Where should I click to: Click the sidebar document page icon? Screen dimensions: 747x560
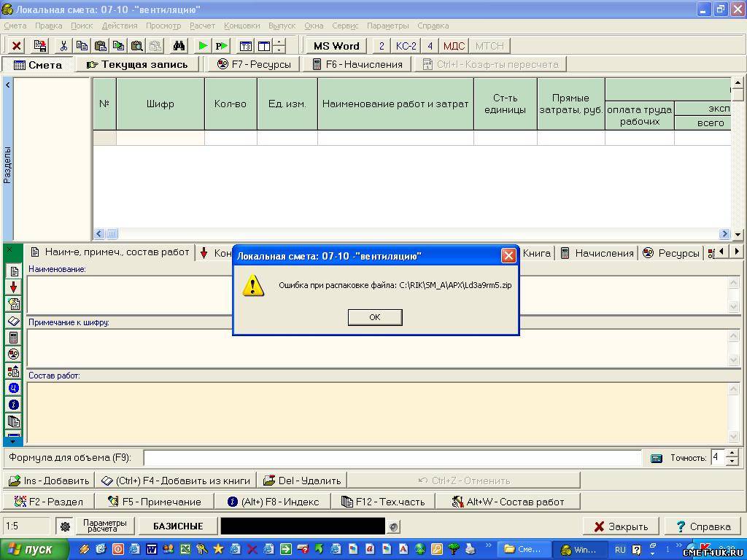pos(14,271)
